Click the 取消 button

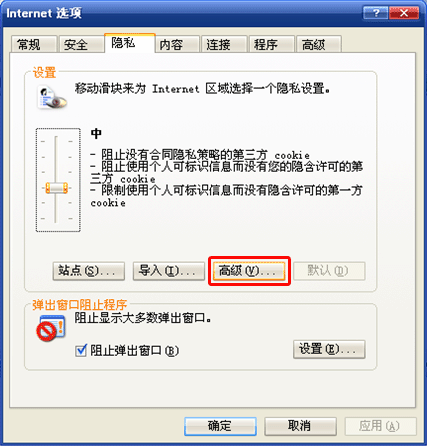pos(300,426)
